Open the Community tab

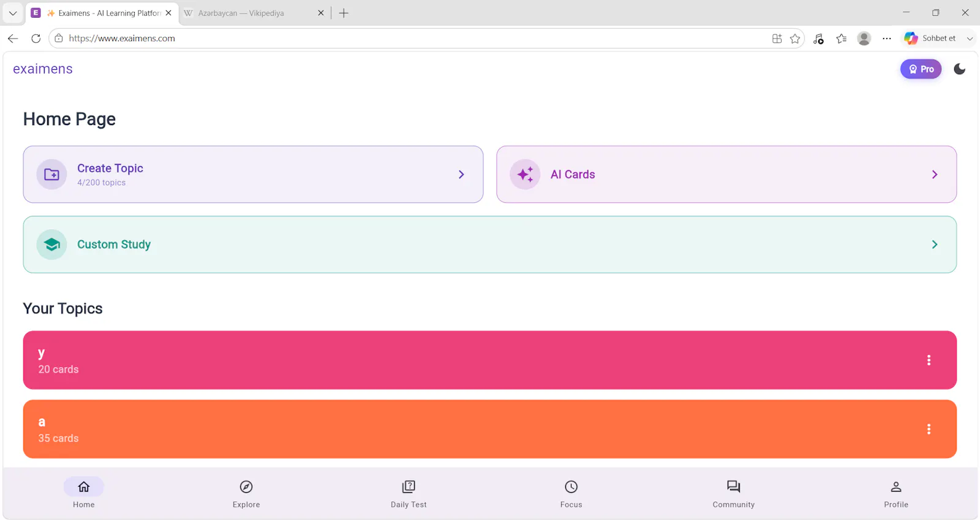click(x=734, y=493)
